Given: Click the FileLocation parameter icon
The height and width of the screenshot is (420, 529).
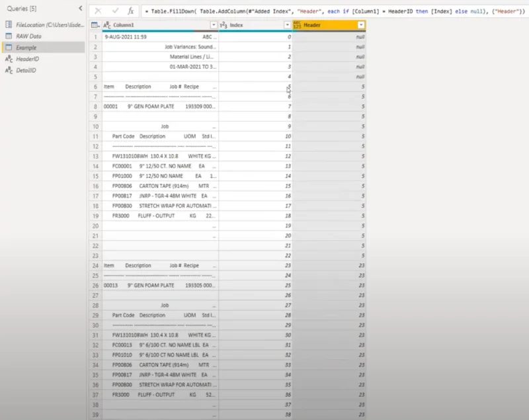Looking at the screenshot, I should point(9,24).
